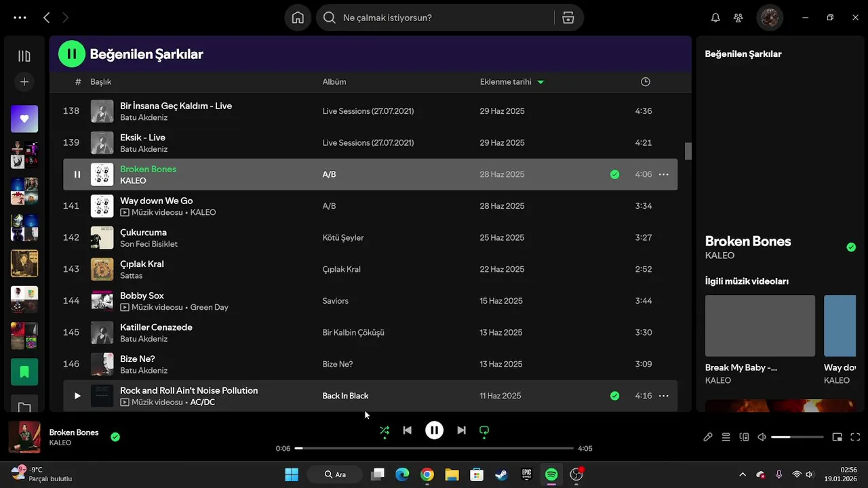Open Epic Games from the taskbar

coord(526,474)
